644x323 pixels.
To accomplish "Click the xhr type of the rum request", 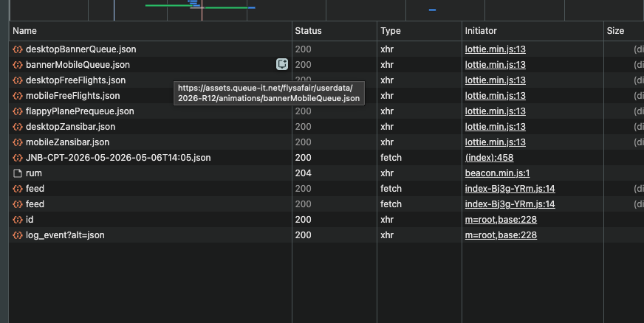I will point(387,173).
